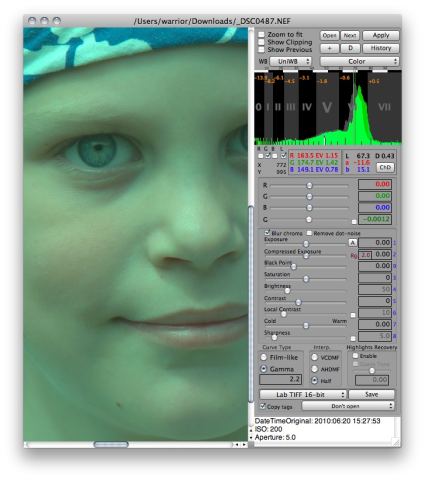This screenshot has width=425, height=480.
Task: Adjust the Saturation slider
Action: (306, 279)
